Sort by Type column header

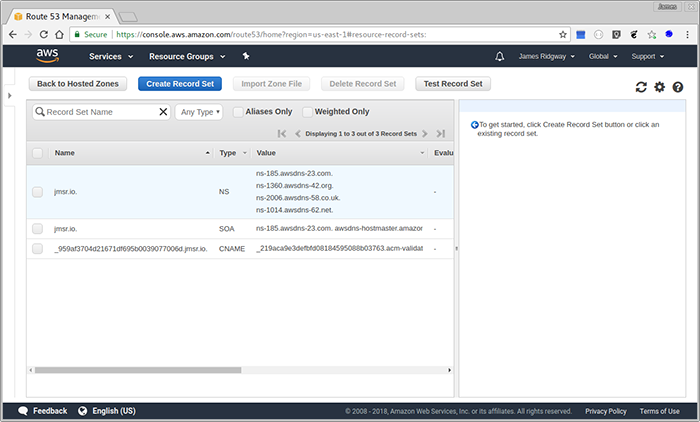[x=228, y=153]
